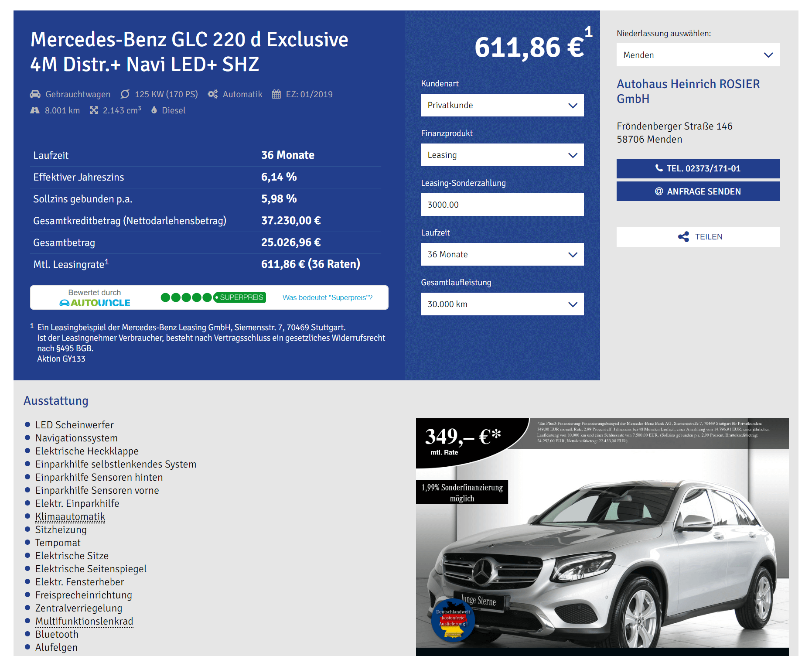Screen dimensions: 812x656
Task: Click the Elektrische Seitenspiegel list item
Action: tap(91, 569)
